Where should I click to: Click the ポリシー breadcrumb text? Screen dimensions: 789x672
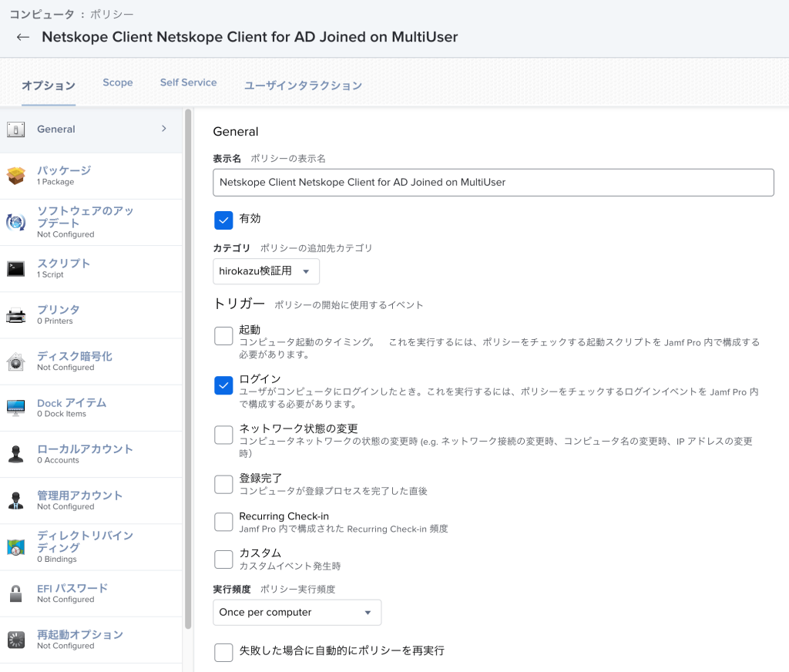point(112,14)
